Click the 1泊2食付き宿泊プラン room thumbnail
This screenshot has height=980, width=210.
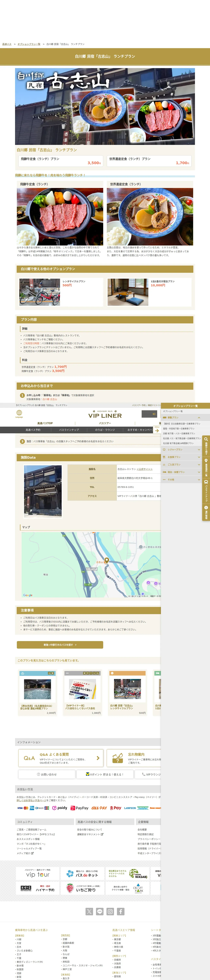(x=128, y=292)
